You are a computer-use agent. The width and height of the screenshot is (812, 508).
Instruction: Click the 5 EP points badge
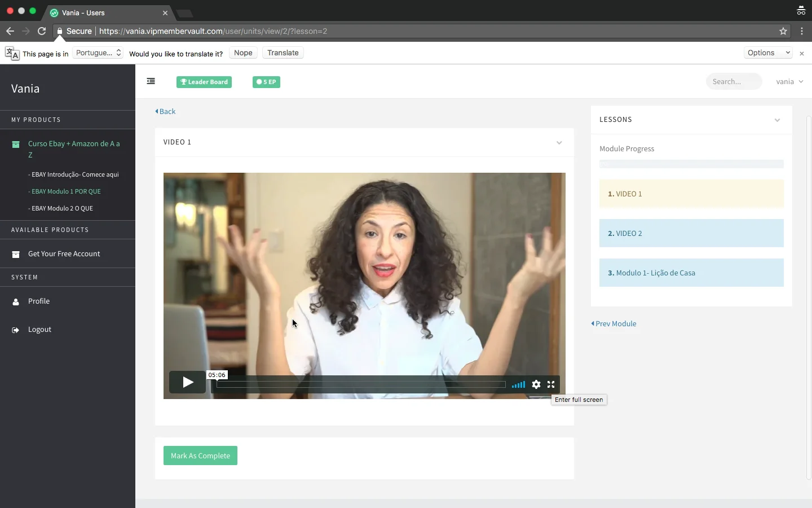coord(266,82)
